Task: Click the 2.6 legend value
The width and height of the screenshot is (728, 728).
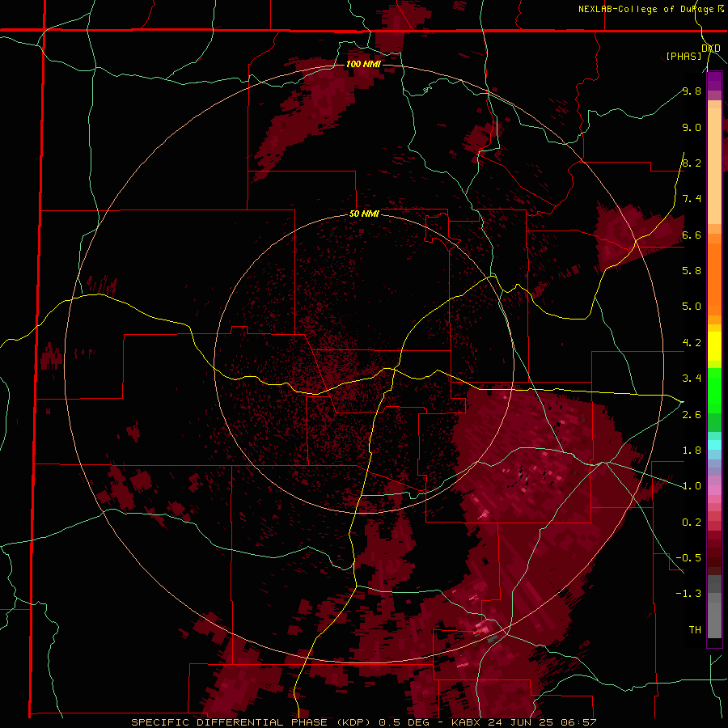Action: [x=692, y=415]
